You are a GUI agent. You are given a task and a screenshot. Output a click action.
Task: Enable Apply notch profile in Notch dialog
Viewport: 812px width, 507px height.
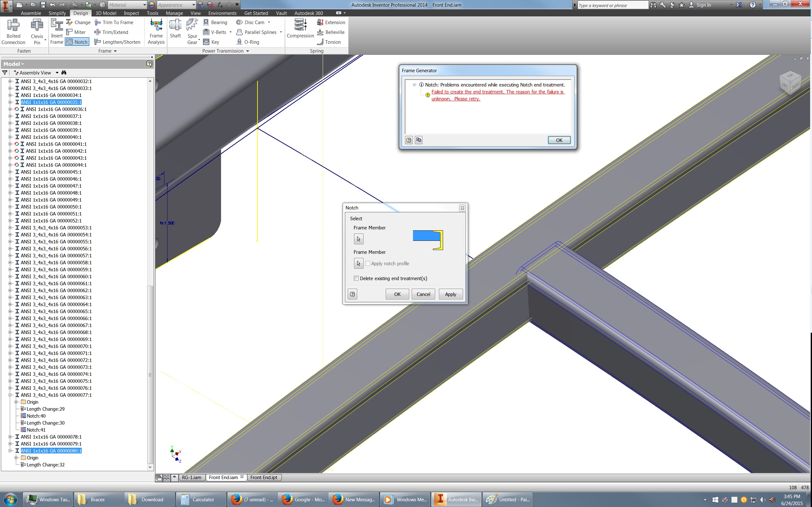tap(368, 263)
